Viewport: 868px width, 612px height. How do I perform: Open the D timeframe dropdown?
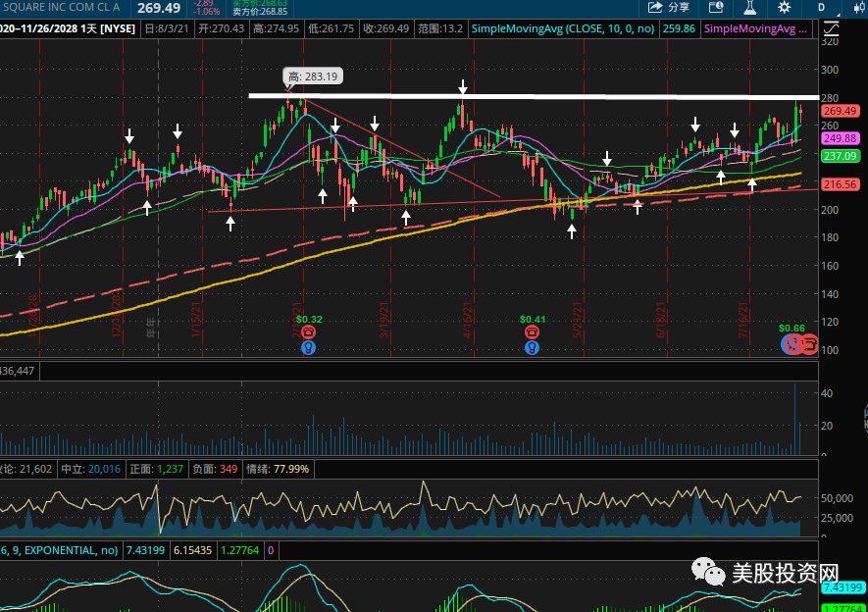tap(822, 7)
